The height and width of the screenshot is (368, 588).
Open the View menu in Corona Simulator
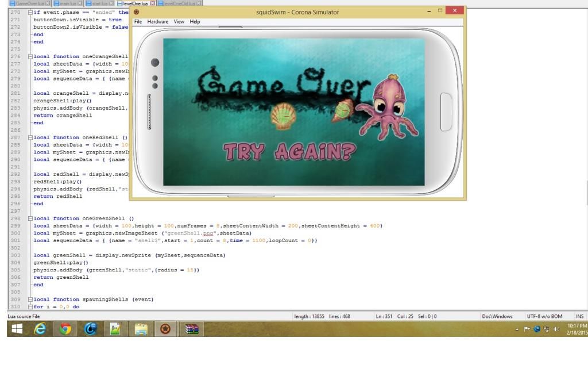click(x=179, y=22)
